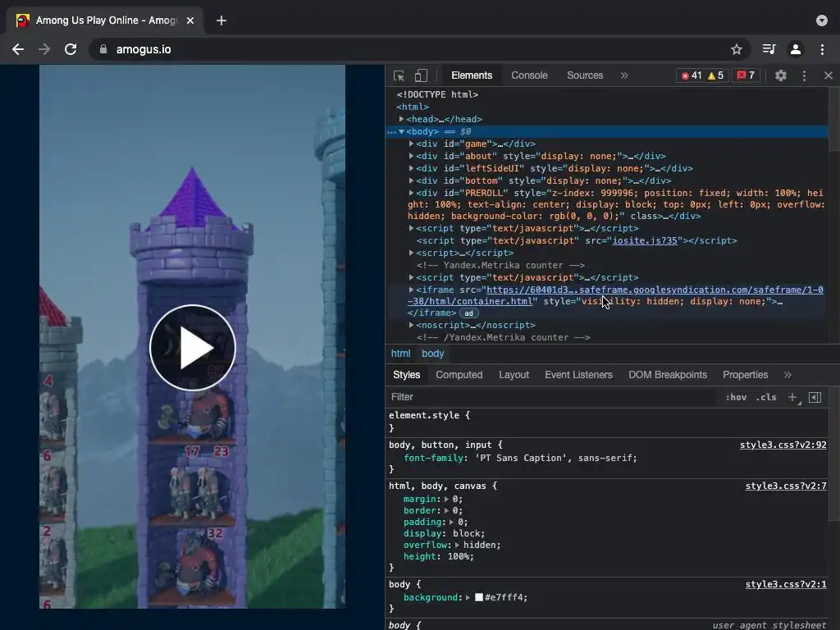Click the 41 errors counter
The width and height of the screenshot is (840, 630).
pos(692,75)
